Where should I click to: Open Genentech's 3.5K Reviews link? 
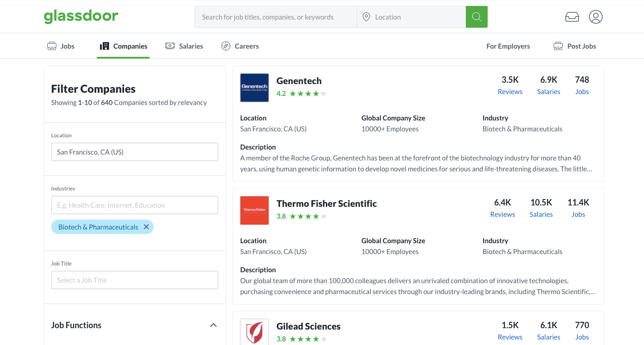pyautogui.click(x=510, y=91)
